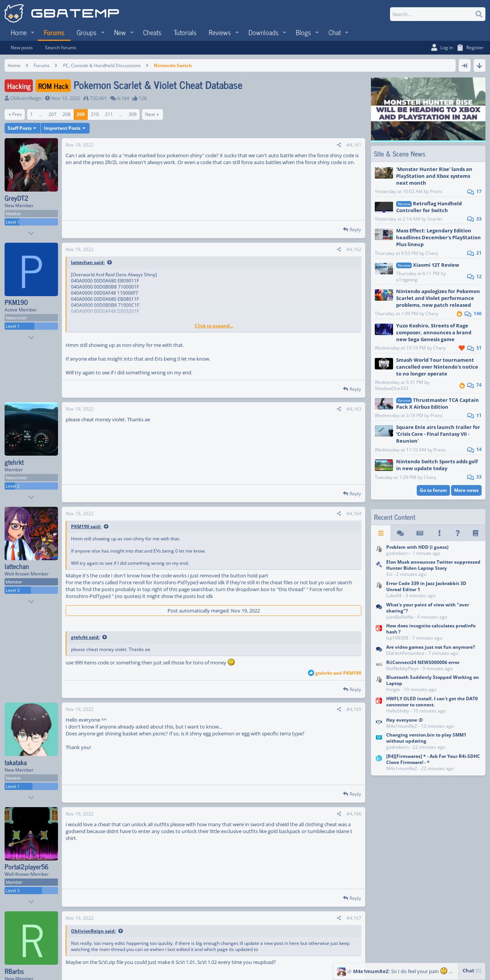Open the sidebar collapse arrow icon
Image resolution: width=490 pixels, height=980 pixels.
pos(464,66)
